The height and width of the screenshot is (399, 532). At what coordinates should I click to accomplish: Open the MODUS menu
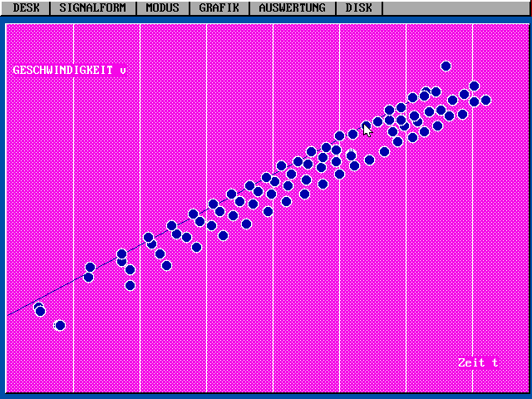click(162, 7)
